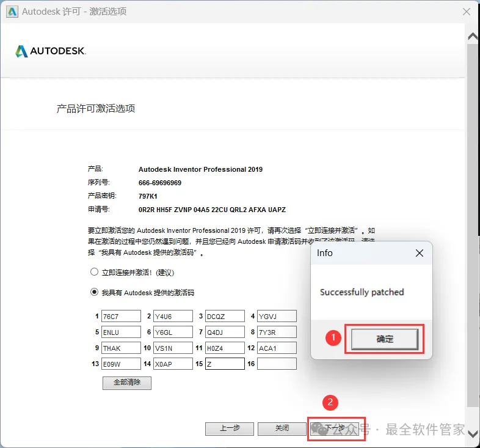
Task: Click the scrollbar up arrow
Action: pyautogui.click(x=473, y=37)
